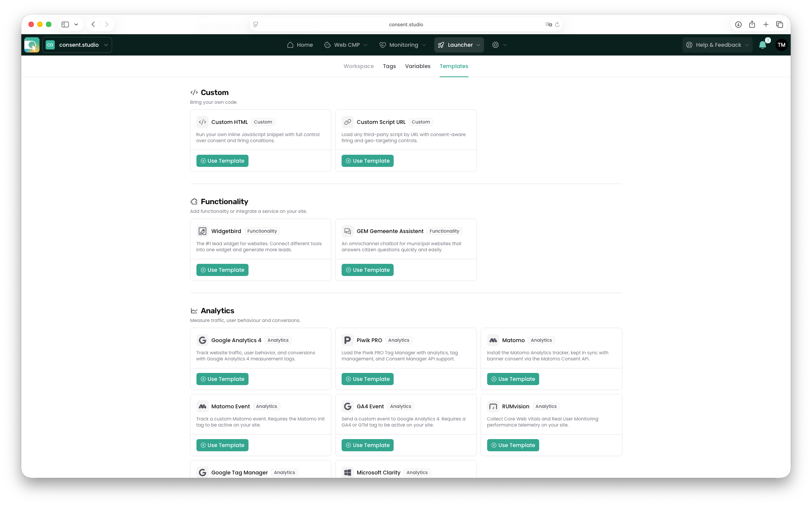812x506 pixels.
Task: Click the Analytics tag beside Matomo Event
Action: (x=266, y=406)
